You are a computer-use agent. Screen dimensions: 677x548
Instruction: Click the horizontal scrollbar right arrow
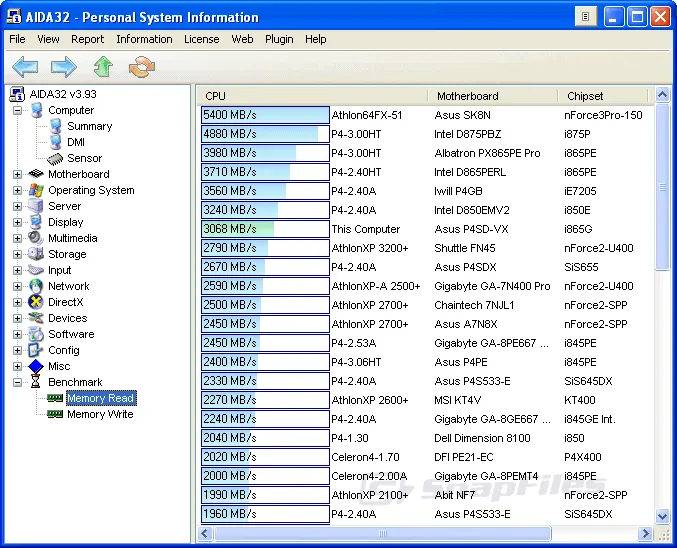[x=645, y=533]
